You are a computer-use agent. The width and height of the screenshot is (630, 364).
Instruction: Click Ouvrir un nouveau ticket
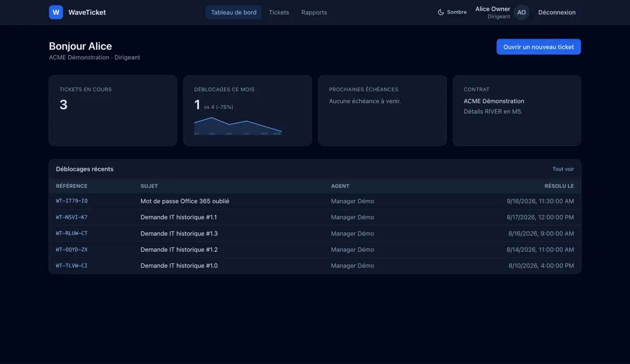(539, 47)
